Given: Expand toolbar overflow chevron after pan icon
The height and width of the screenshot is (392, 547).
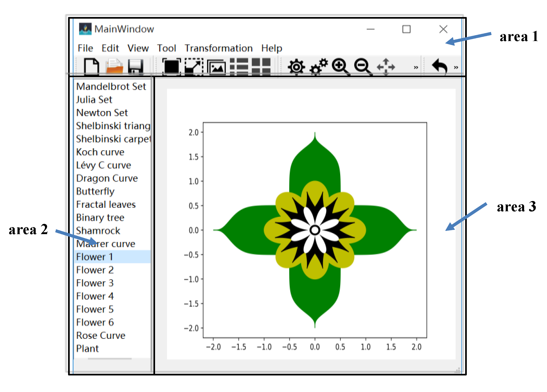Looking at the screenshot, I should pos(416,67).
